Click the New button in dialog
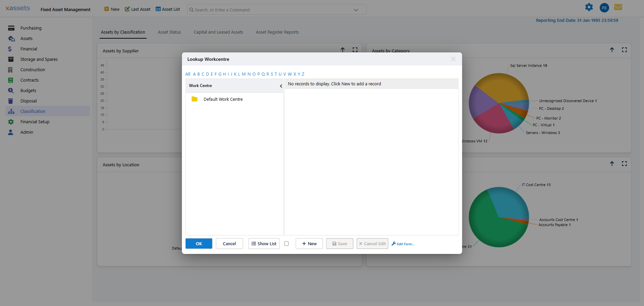 click(309, 244)
